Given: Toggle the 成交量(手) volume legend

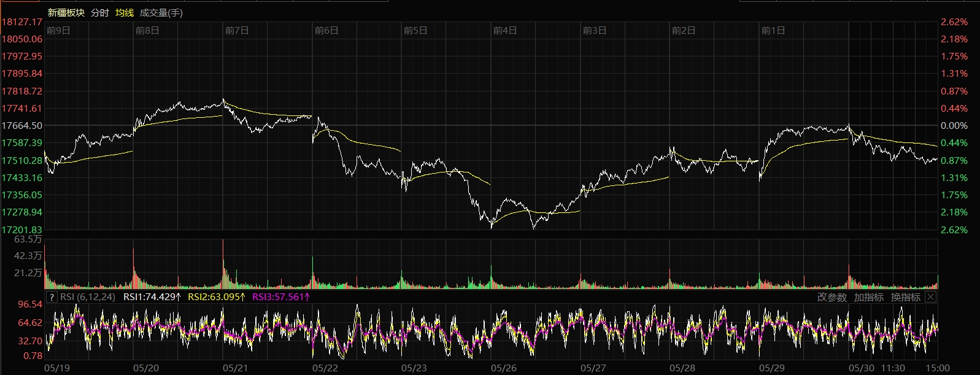Looking at the screenshot, I should click(161, 12).
